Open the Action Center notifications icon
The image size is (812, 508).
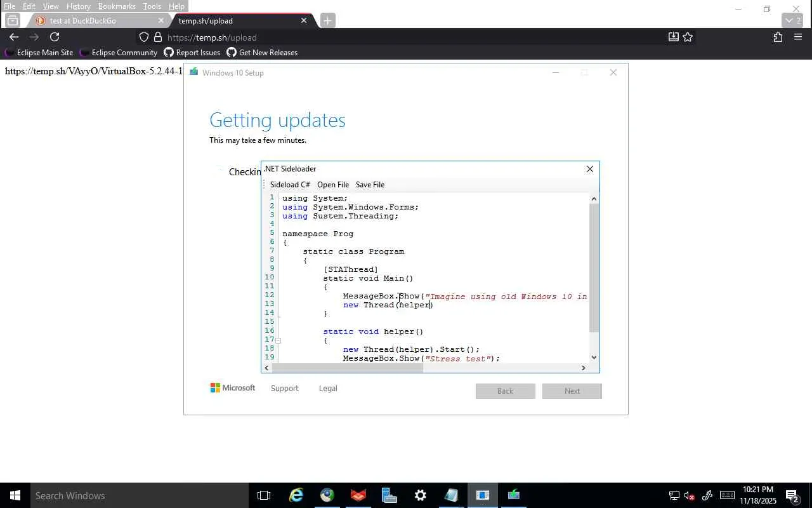(x=793, y=495)
